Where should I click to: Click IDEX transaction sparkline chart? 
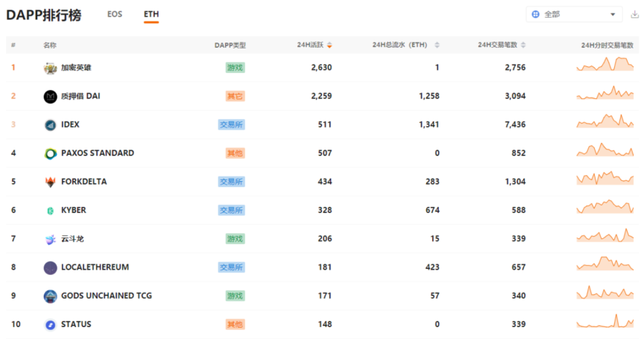(605, 121)
